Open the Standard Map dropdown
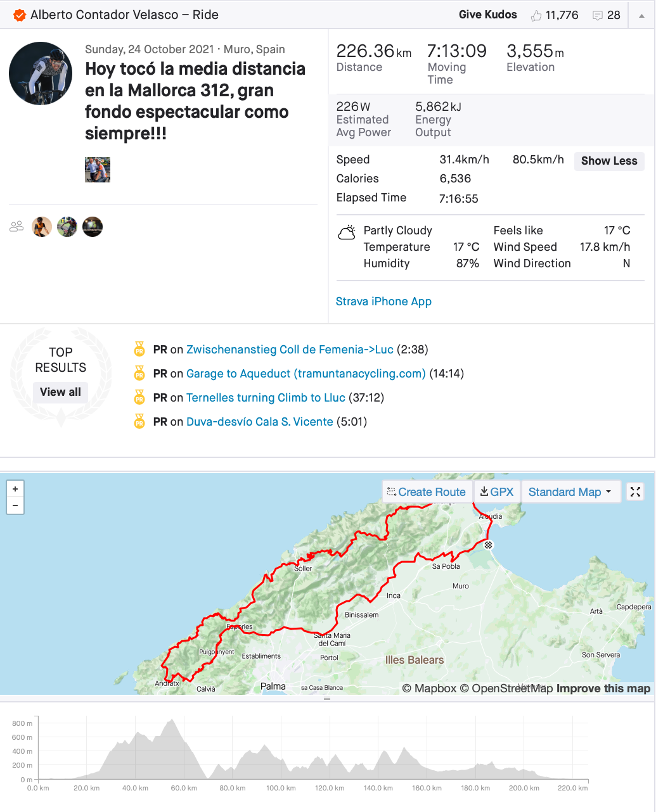Image resolution: width=663 pixels, height=812 pixels. pyautogui.click(x=570, y=492)
